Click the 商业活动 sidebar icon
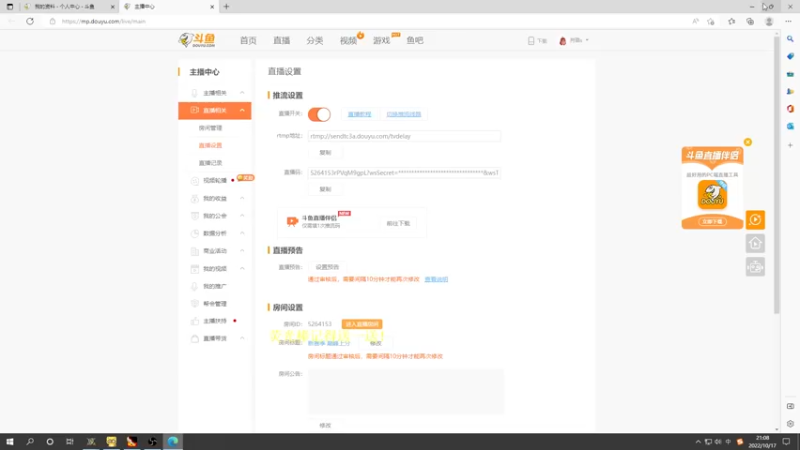The image size is (800, 450). [194, 251]
